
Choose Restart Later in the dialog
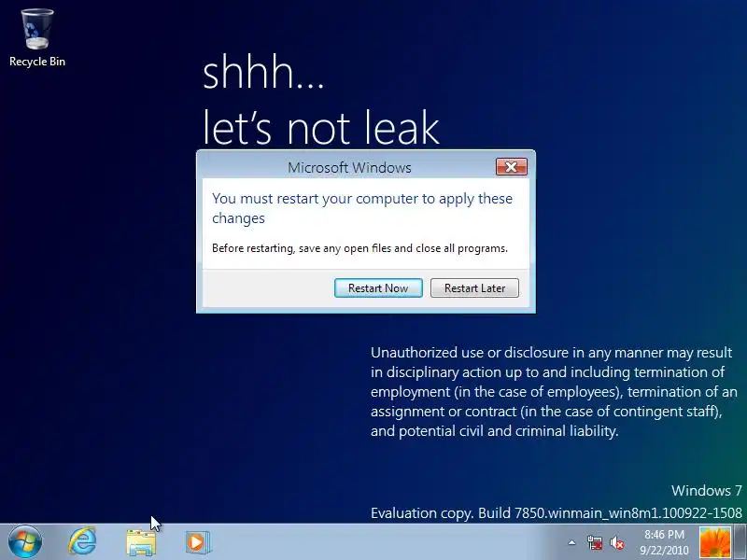[474, 288]
